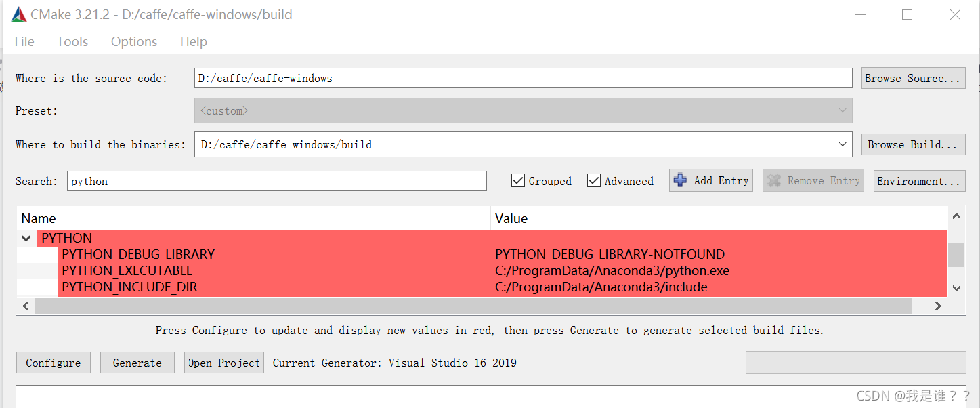The height and width of the screenshot is (408, 980).
Task: Open the Options menu
Action: 134,41
